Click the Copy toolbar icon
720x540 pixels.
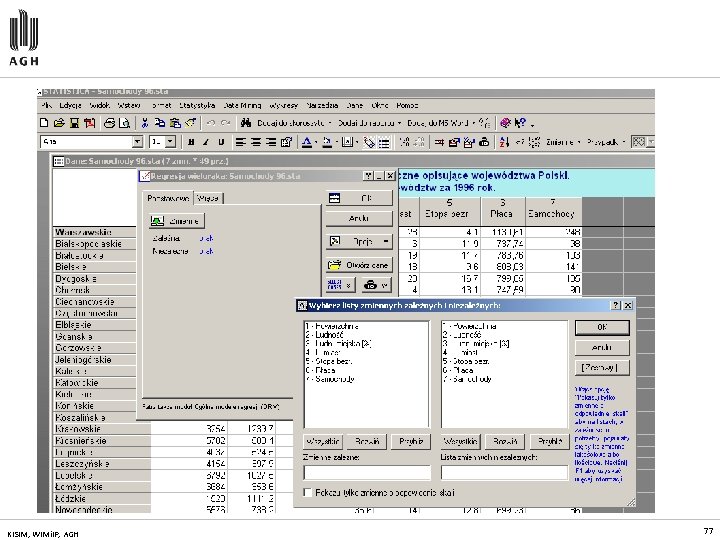160,123
